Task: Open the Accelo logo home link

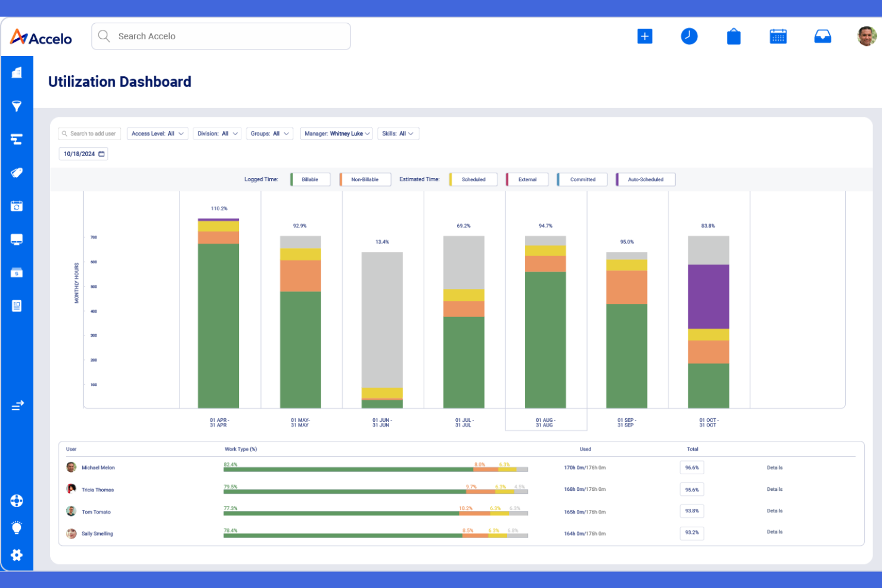Action: (x=41, y=38)
